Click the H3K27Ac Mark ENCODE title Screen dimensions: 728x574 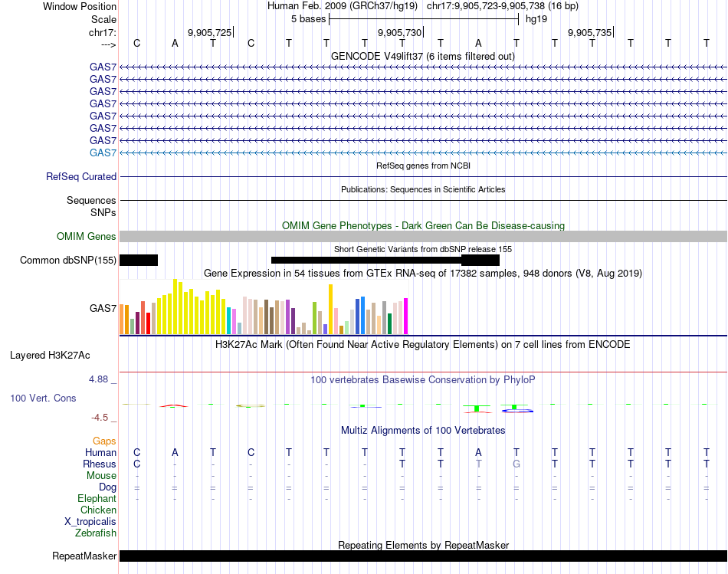tap(423, 345)
